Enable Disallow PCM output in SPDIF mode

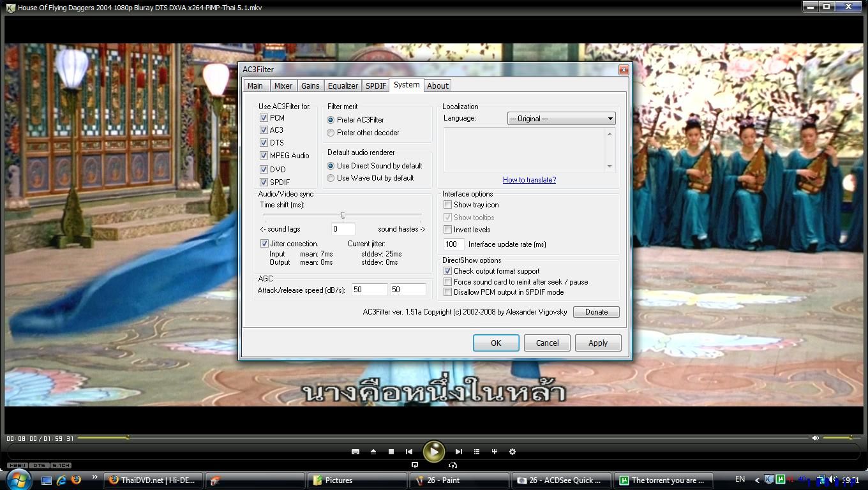(448, 292)
